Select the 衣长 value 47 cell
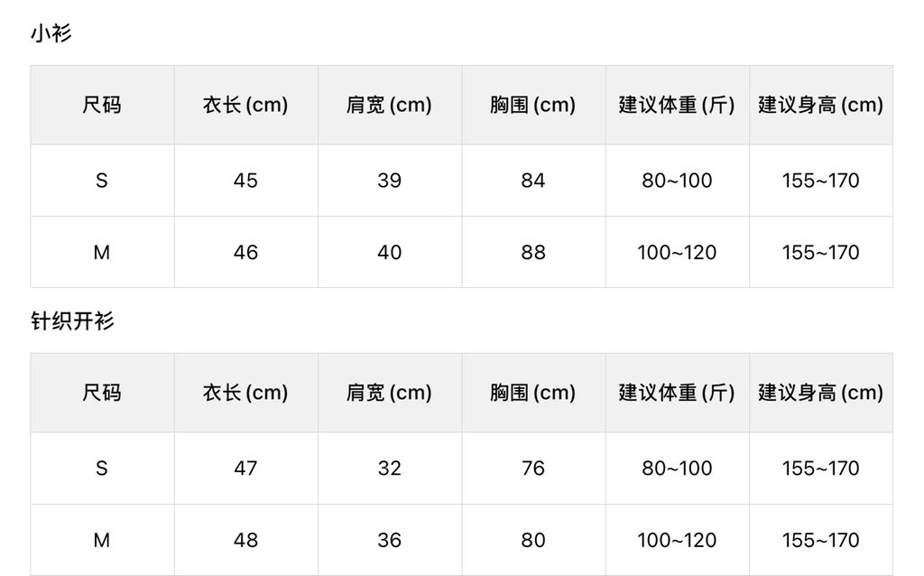This screenshot has height=576, width=924. click(x=245, y=469)
